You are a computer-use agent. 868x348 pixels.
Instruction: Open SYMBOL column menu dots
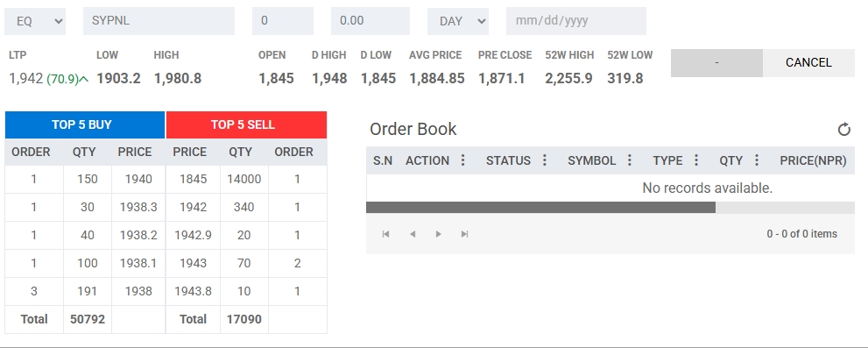click(630, 160)
